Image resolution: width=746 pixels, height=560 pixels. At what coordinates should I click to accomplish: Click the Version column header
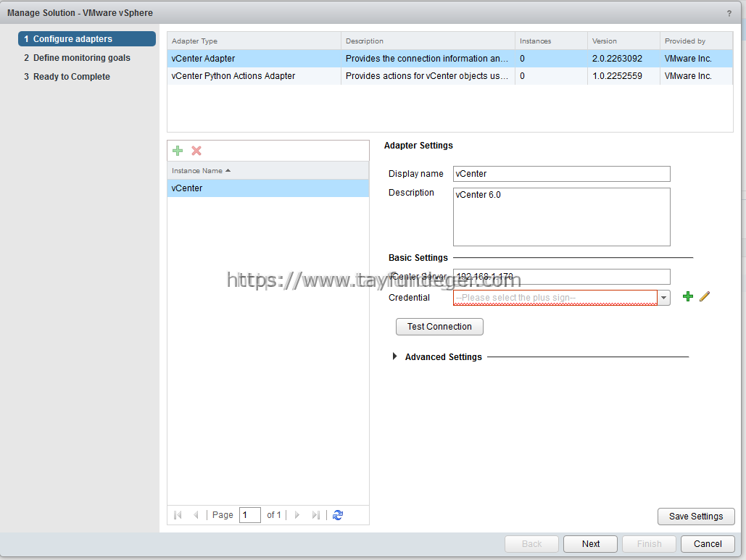pos(623,41)
